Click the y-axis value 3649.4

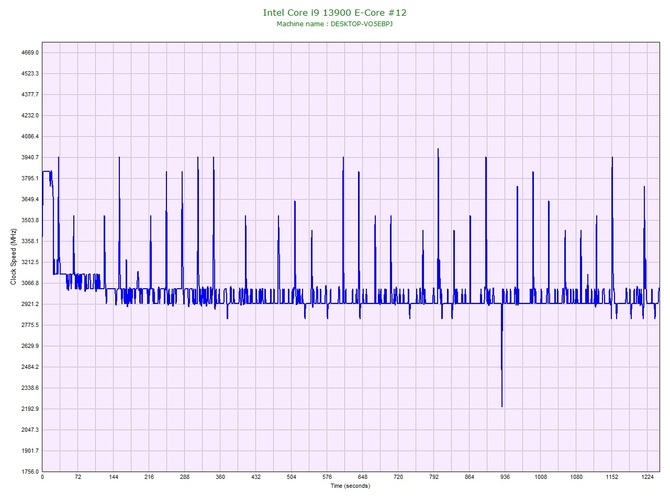tap(30, 199)
